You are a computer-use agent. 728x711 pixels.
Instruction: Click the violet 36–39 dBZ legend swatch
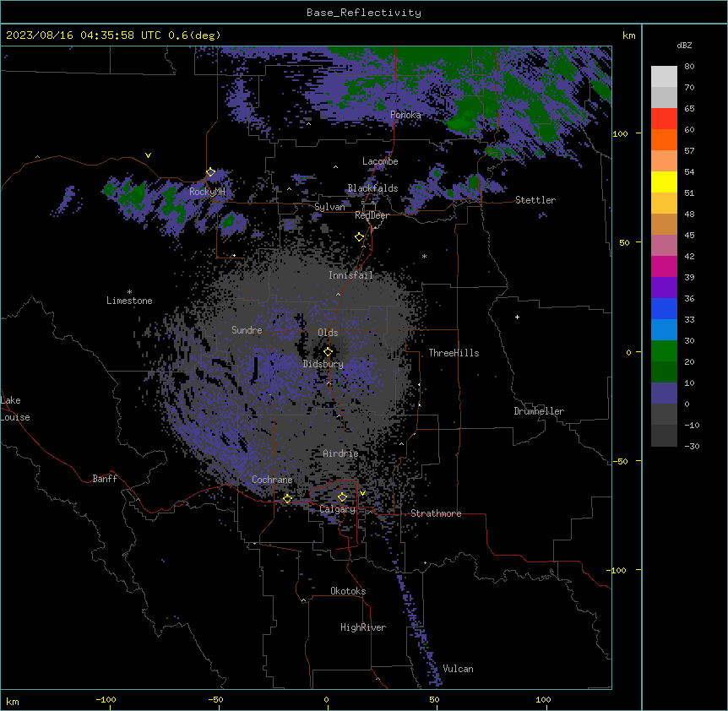[x=664, y=288]
